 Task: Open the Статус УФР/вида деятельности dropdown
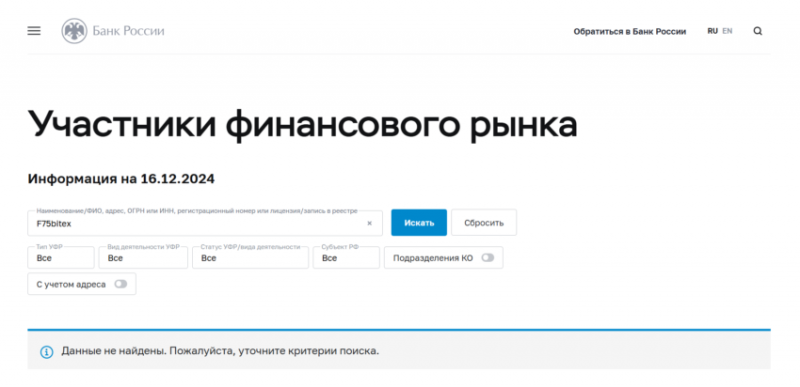coord(250,257)
